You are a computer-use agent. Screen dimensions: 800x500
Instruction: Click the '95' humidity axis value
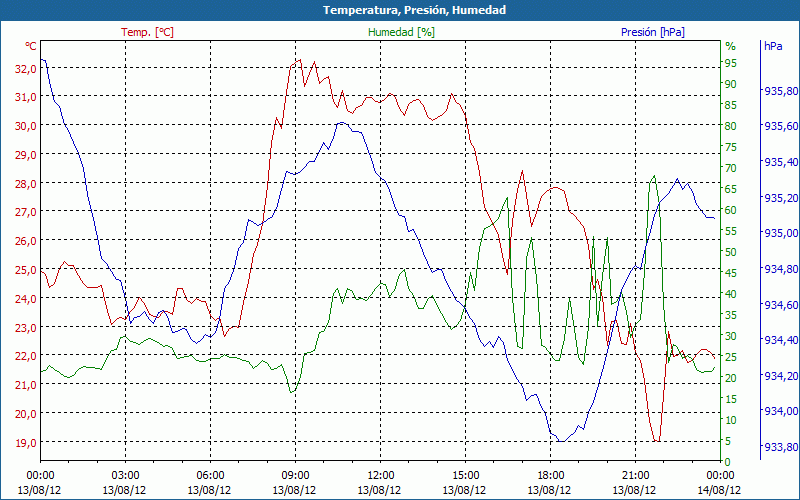731,63
